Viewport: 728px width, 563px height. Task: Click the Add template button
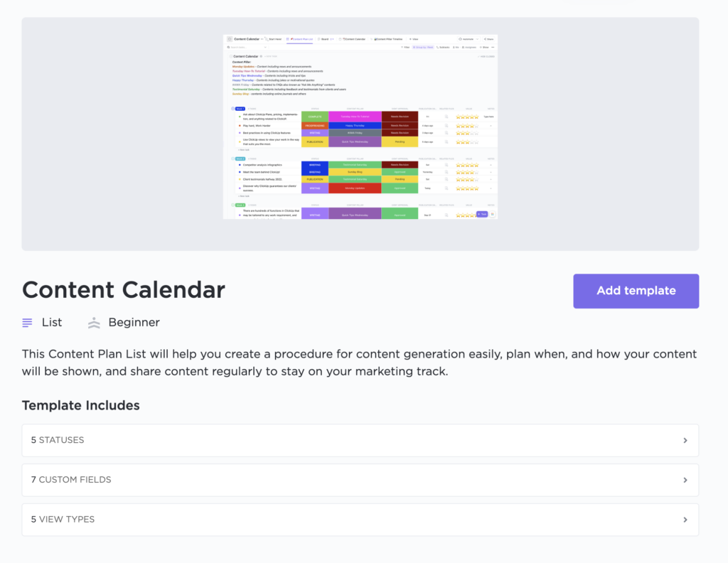point(636,291)
